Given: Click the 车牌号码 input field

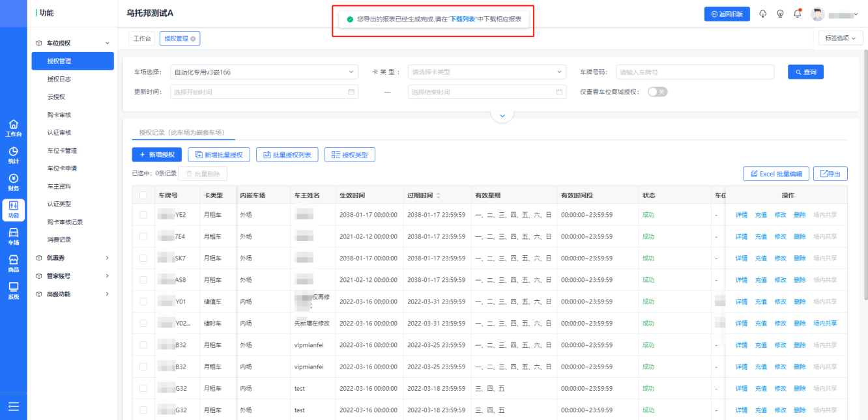Looking at the screenshot, I should click(695, 72).
